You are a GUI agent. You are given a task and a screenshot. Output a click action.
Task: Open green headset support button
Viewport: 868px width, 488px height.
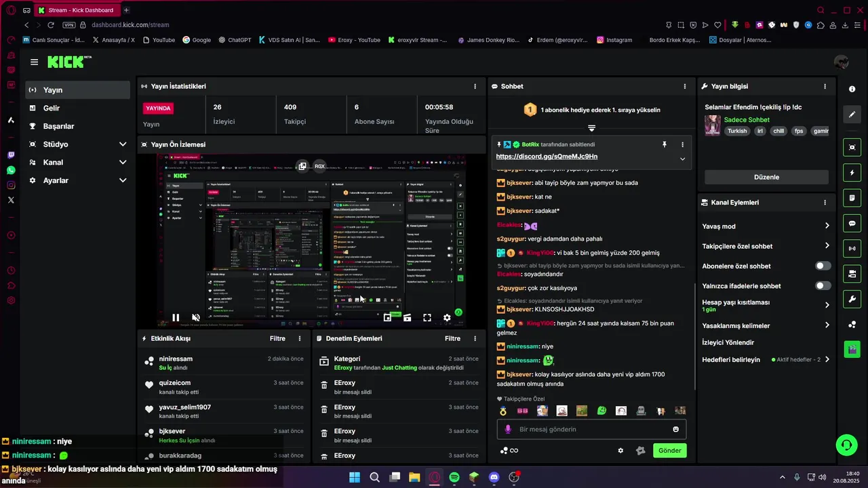coord(846,445)
